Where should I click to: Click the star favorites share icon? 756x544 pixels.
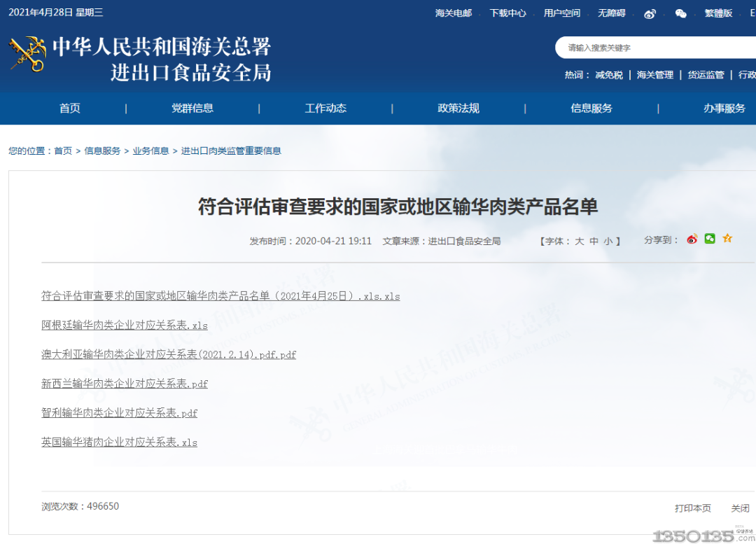[x=727, y=239]
